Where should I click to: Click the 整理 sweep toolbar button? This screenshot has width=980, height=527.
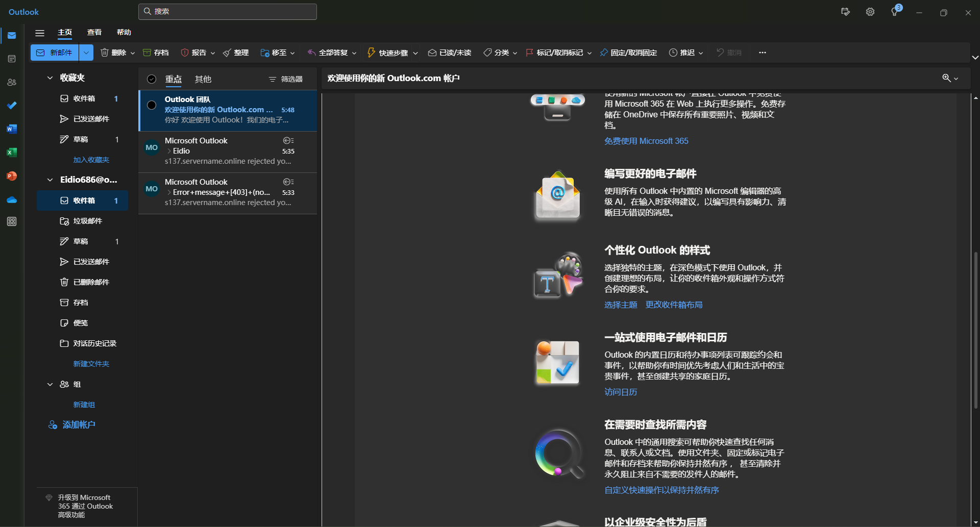click(x=236, y=53)
